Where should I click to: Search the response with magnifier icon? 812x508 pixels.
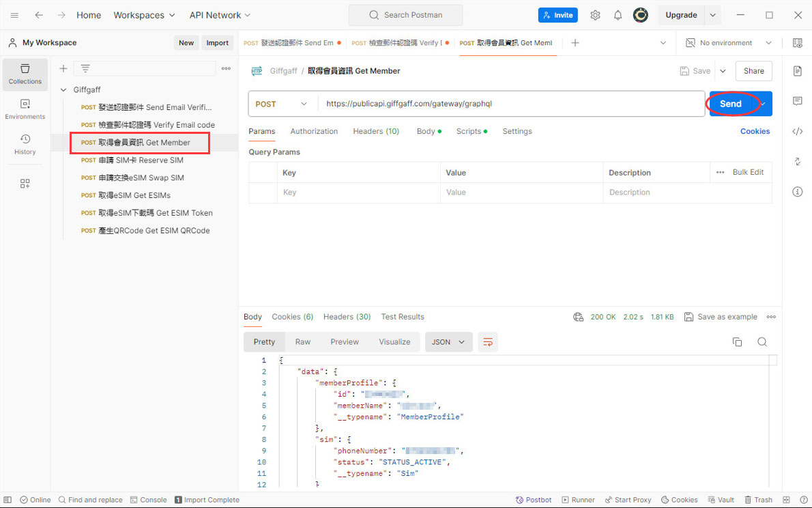762,342
